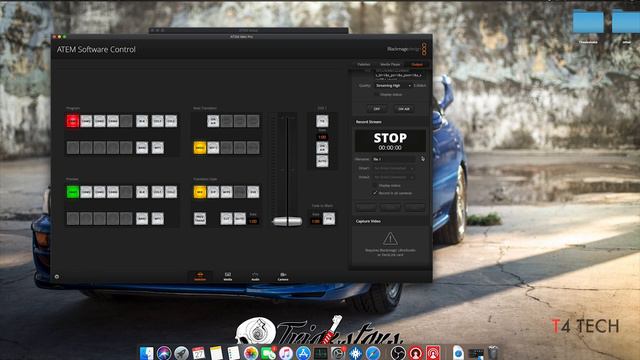Open the Switcher page tab
640x360 pixels.
(200, 276)
